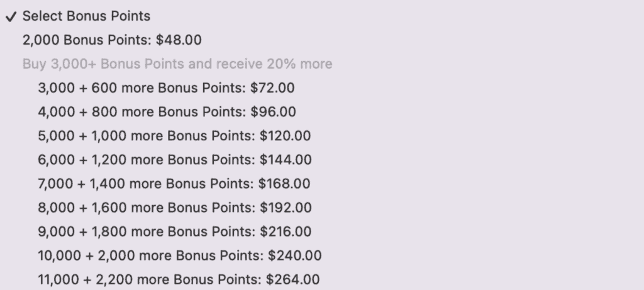
Task: Click the greyed 'receive 20% more' header
Action: tap(177, 64)
